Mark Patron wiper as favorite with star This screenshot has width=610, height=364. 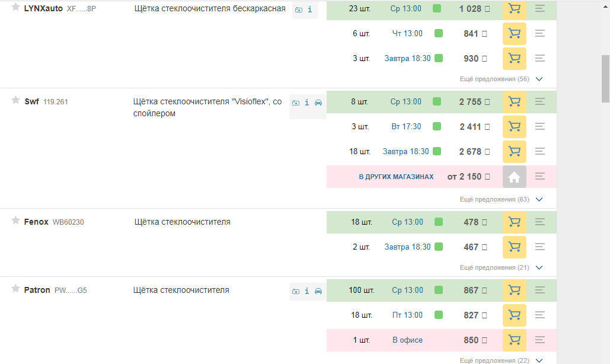(x=16, y=289)
